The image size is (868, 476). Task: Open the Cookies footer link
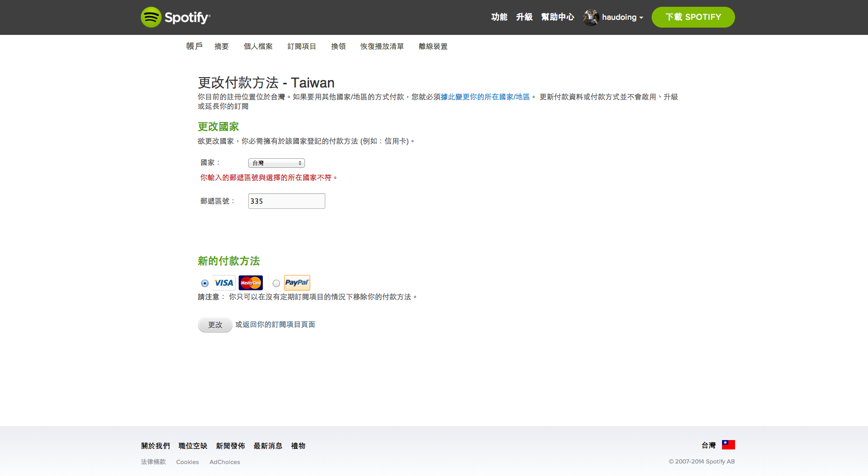point(188,462)
